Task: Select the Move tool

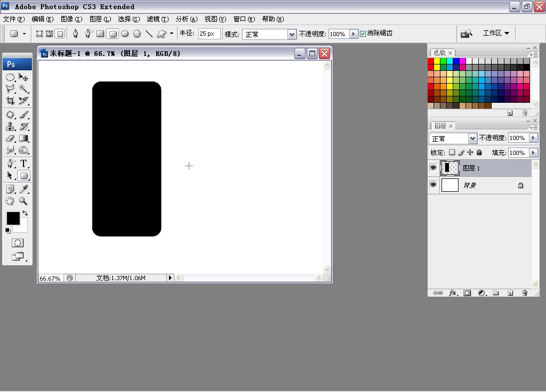Action: (23, 77)
